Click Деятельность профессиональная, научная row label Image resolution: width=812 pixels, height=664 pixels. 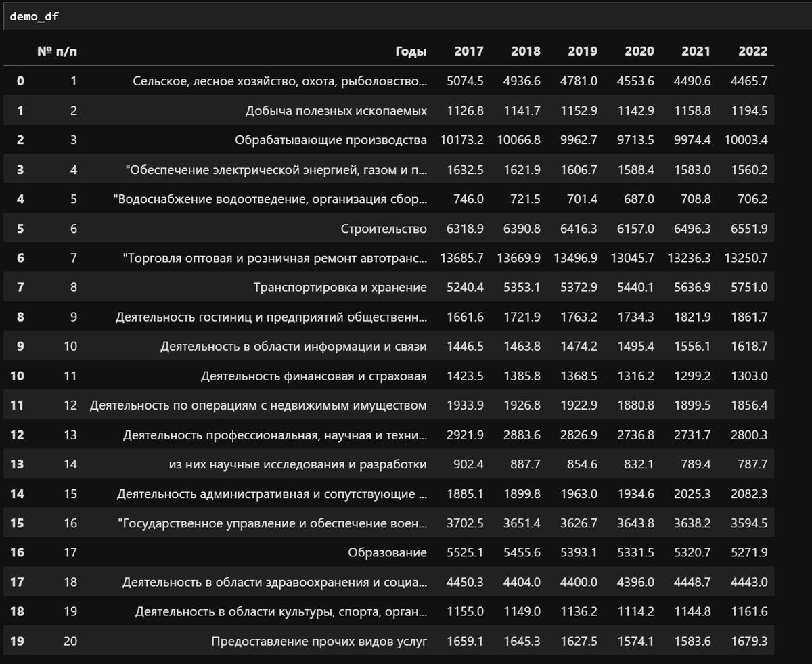pyautogui.click(x=275, y=435)
